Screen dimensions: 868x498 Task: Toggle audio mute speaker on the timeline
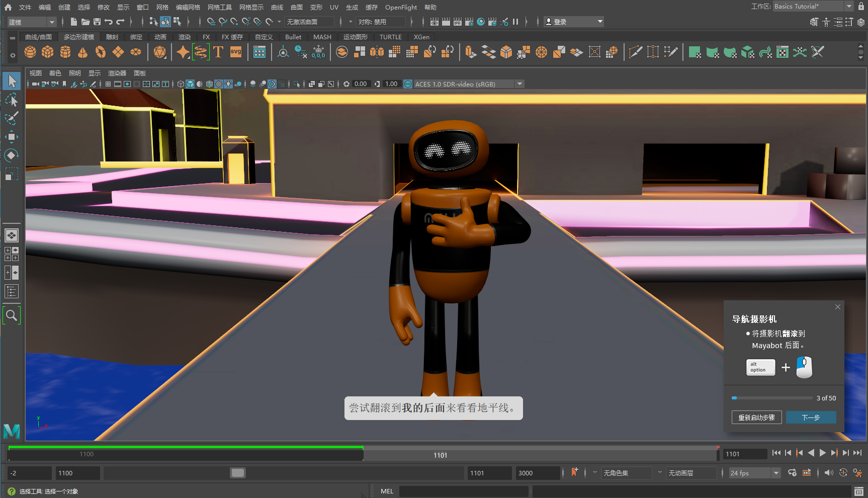click(829, 473)
